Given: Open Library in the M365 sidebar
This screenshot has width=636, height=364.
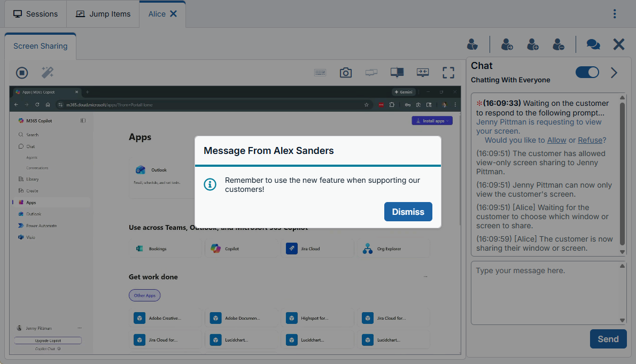Looking at the screenshot, I should pyautogui.click(x=28, y=179).
